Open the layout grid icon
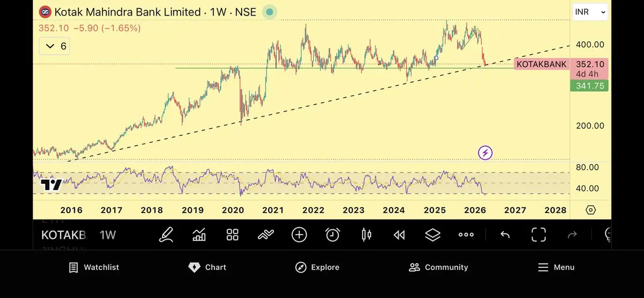 pos(232,235)
